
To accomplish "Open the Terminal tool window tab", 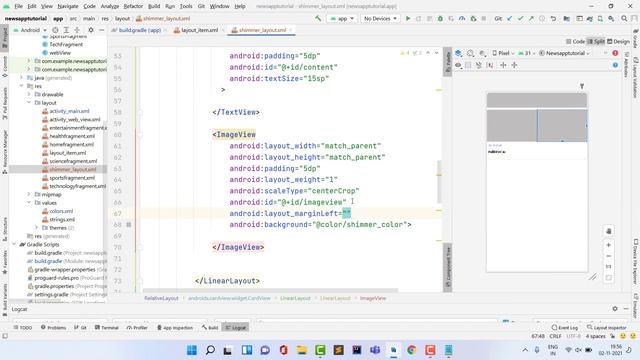I will [107, 327].
